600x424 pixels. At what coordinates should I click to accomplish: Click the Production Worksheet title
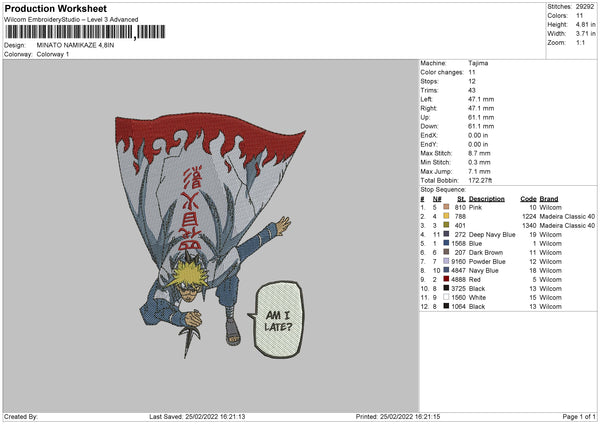[55, 8]
